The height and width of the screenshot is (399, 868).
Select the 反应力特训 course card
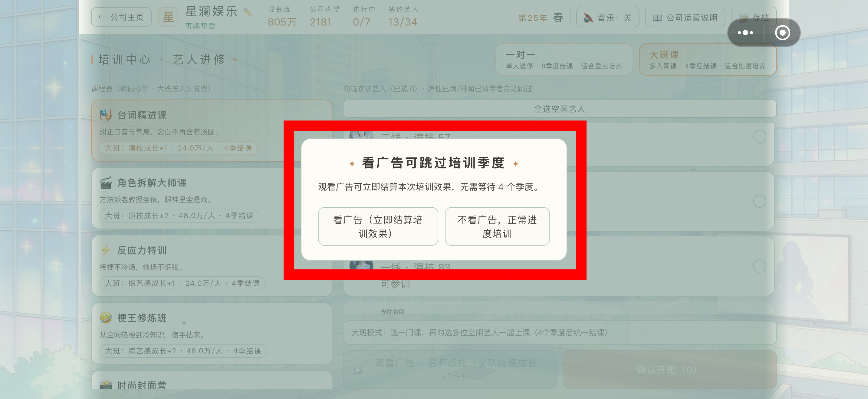click(x=212, y=266)
